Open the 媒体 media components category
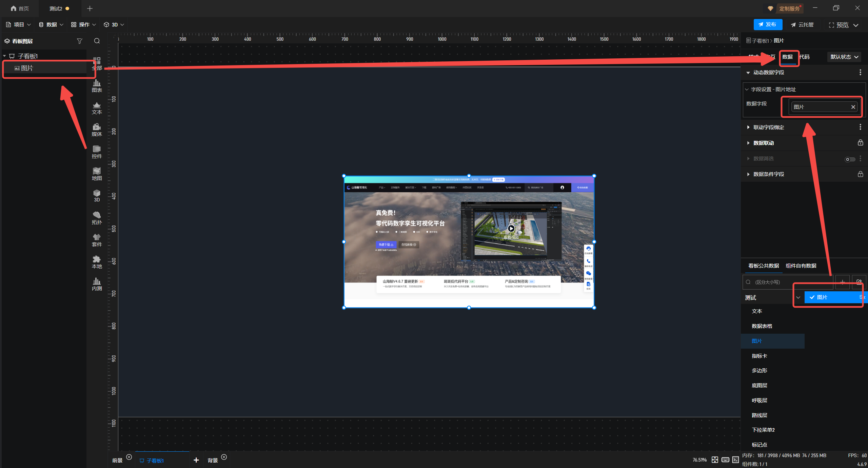Screen dimensions: 868x468 click(x=97, y=130)
